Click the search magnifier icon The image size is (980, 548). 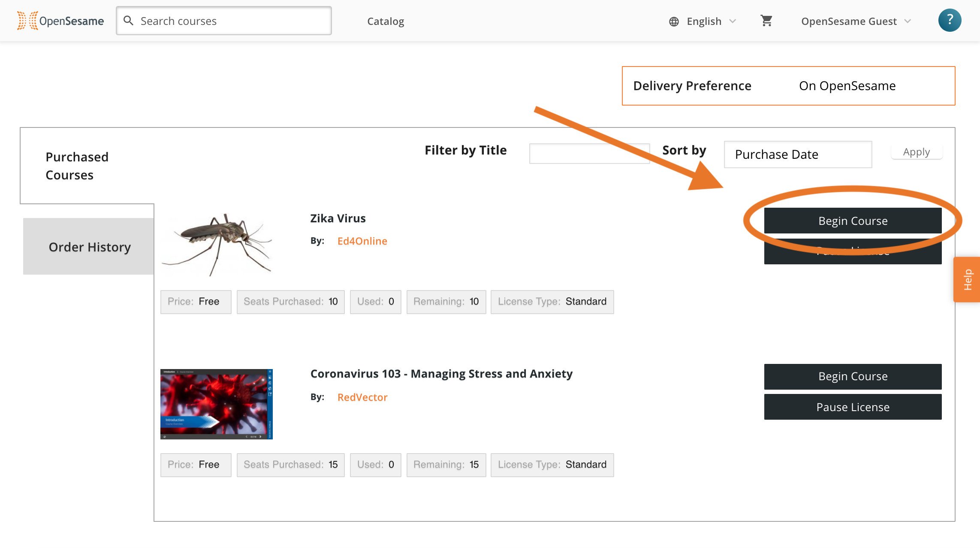point(128,21)
